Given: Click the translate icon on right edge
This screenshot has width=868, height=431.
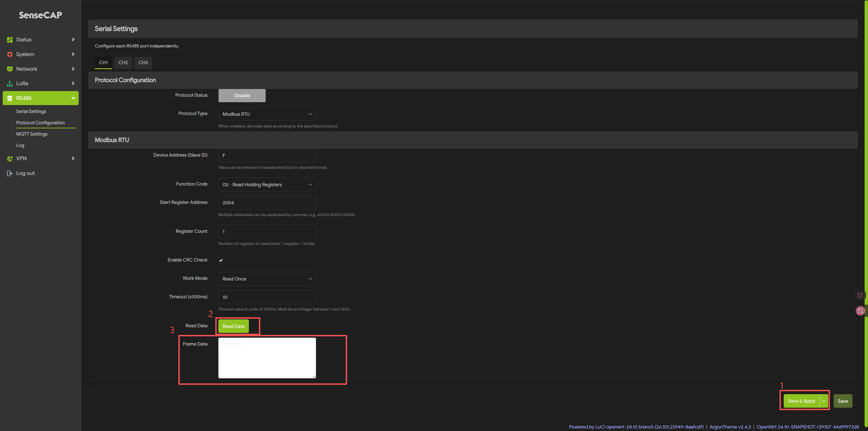Looking at the screenshot, I should click(860, 311).
